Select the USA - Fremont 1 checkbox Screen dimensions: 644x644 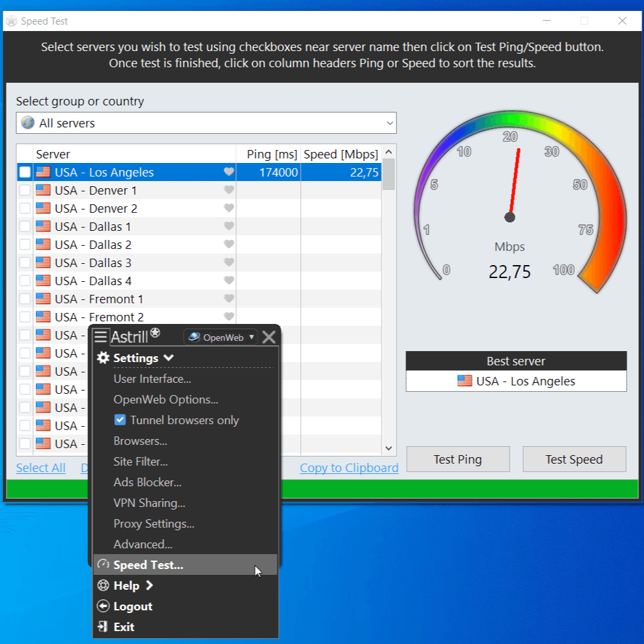click(25, 299)
